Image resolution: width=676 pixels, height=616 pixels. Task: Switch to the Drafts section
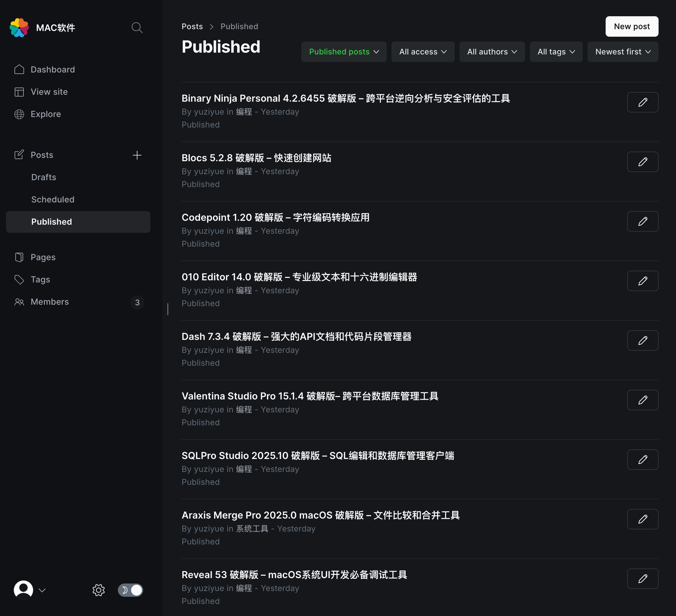44,177
